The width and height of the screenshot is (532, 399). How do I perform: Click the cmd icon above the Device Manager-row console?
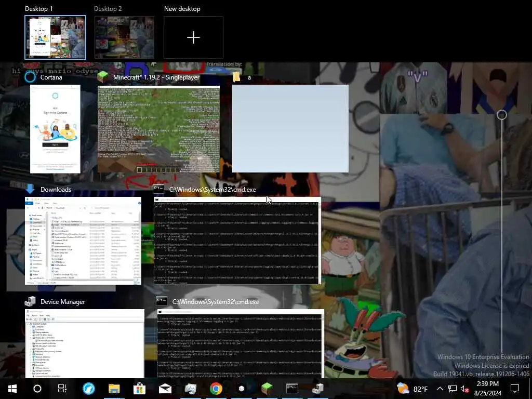162,301
